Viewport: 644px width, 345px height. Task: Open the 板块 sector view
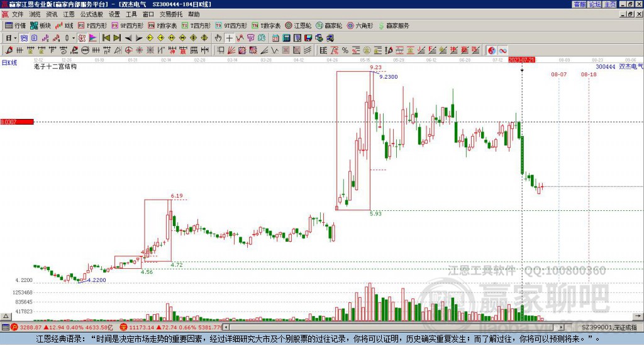coord(41,25)
